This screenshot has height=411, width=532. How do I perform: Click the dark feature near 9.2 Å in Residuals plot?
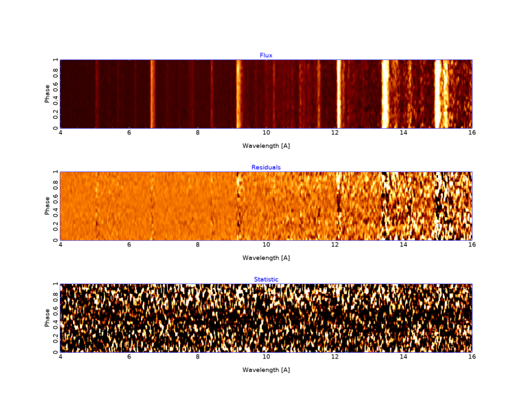pyautogui.click(x=238, y=206)
